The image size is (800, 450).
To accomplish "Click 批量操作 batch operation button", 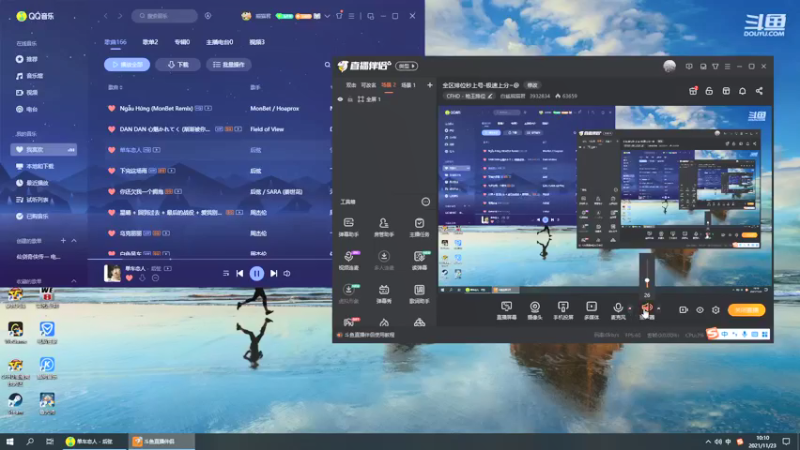I will click(229, 65).
